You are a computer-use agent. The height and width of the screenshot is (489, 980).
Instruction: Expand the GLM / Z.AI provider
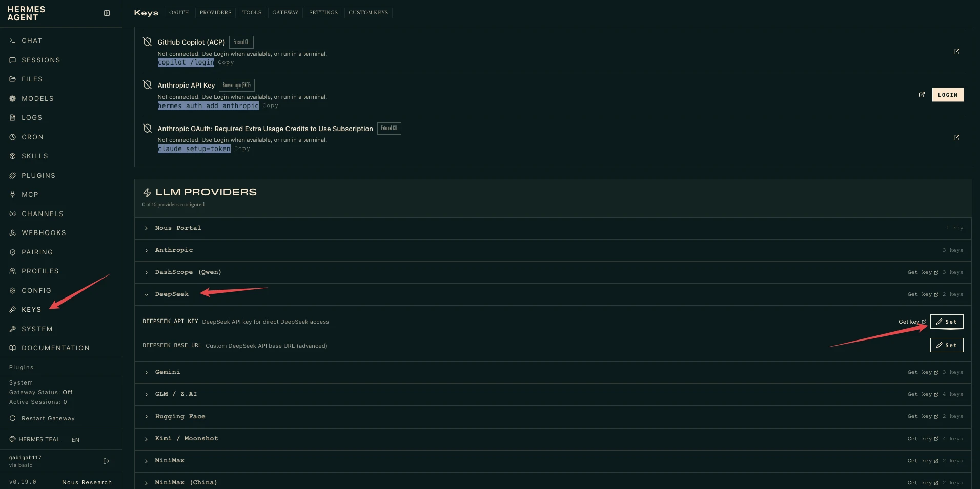553,394
